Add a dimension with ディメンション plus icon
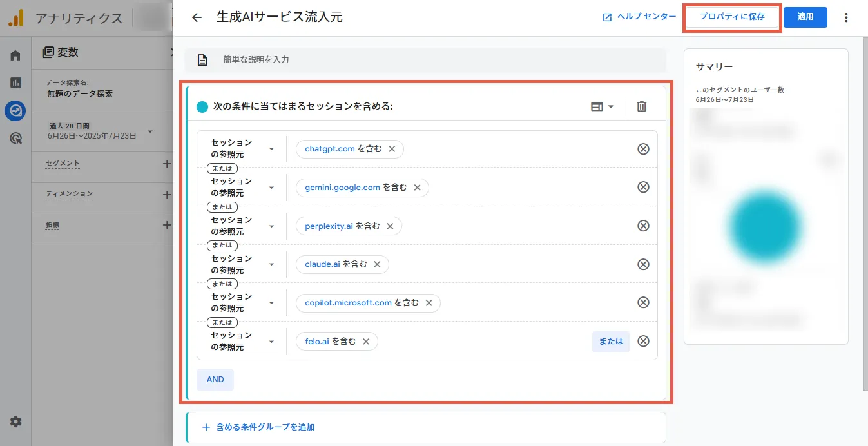This screenshot has width=868, height=446. (x=167, y=194)
